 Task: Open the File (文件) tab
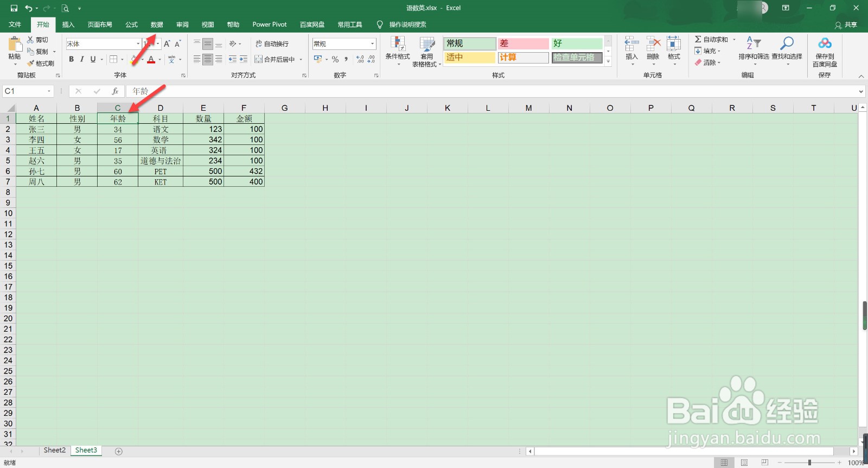15,24
